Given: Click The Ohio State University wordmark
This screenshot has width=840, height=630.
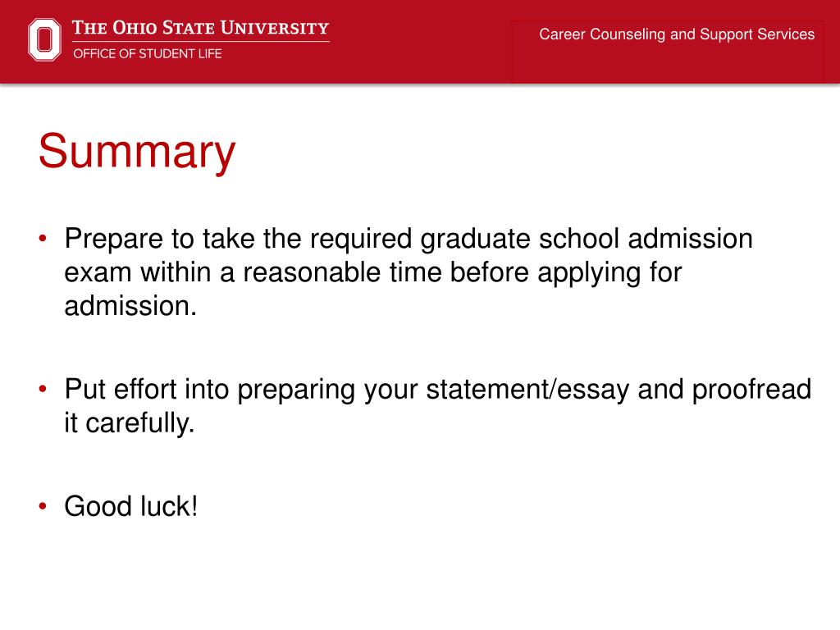Looking at the screenshot, I should point(200,27).
